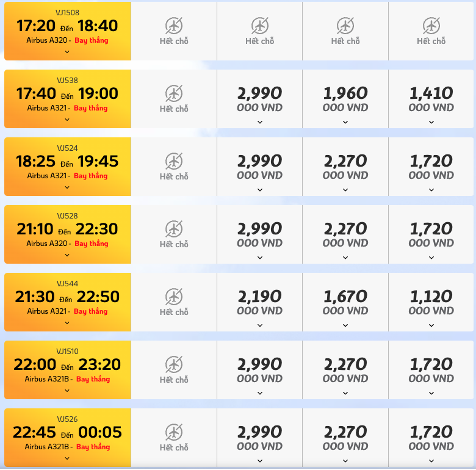This screenshot has width=476, height=470.
Task: Select 1,120,000 VND fare for VJ544
Action: pos(431,302)
